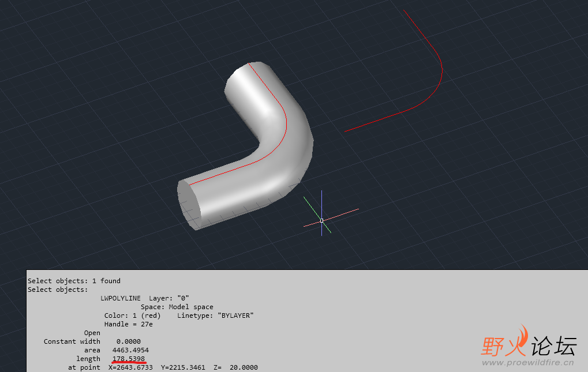This screenshot has height=372, width=588.
Task: Click the 'LWPOLYLINE' entity type text
Action: (121, 298)
